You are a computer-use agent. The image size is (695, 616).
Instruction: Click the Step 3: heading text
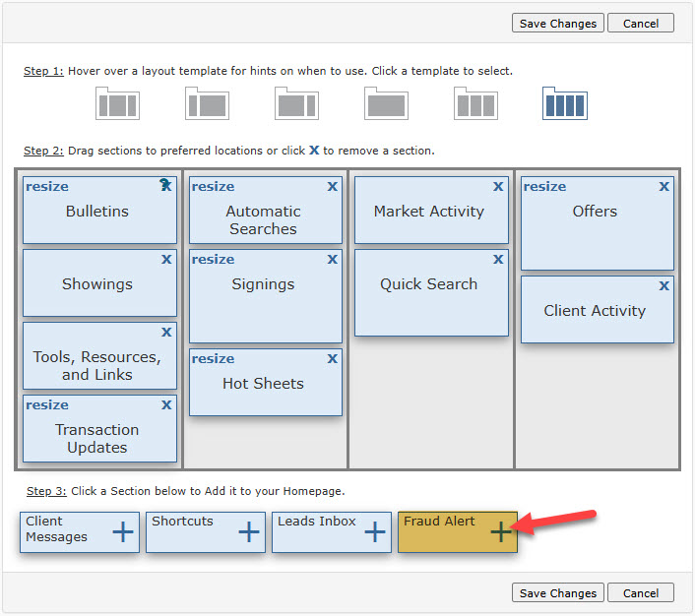[46, 491]
